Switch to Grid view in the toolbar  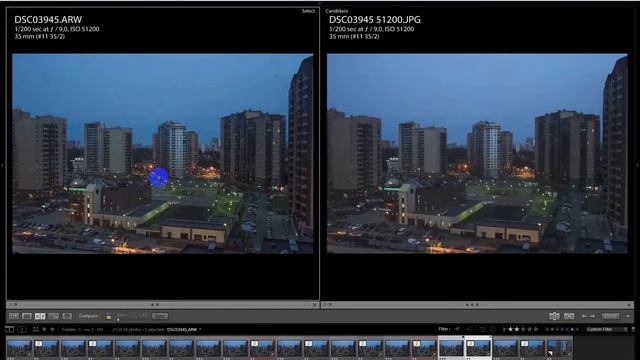tap(13, 316)
